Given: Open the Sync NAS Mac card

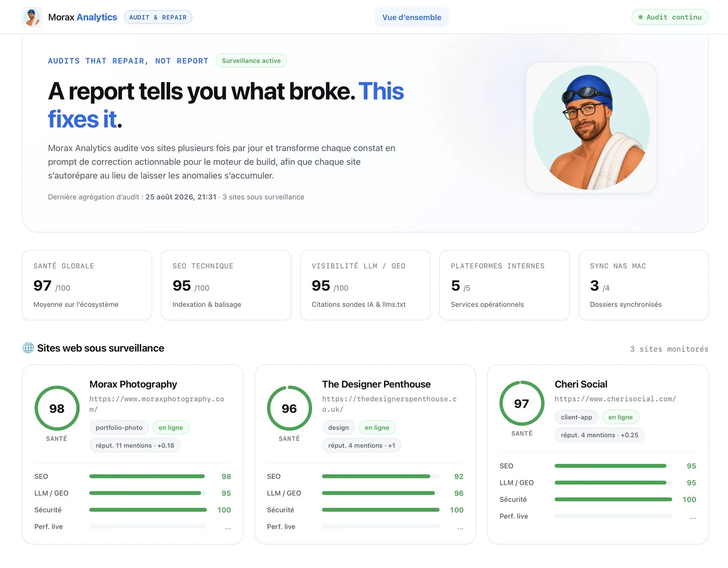Looking at the screenshot, I should [643, 285].
